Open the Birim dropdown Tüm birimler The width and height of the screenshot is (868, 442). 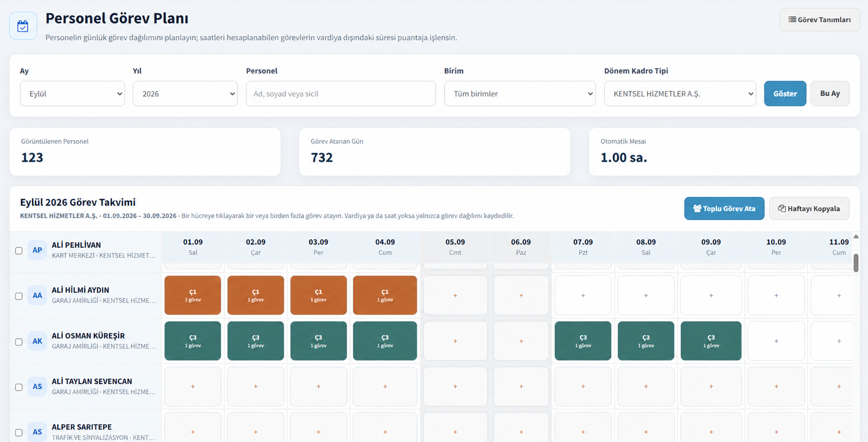(520, 93)
